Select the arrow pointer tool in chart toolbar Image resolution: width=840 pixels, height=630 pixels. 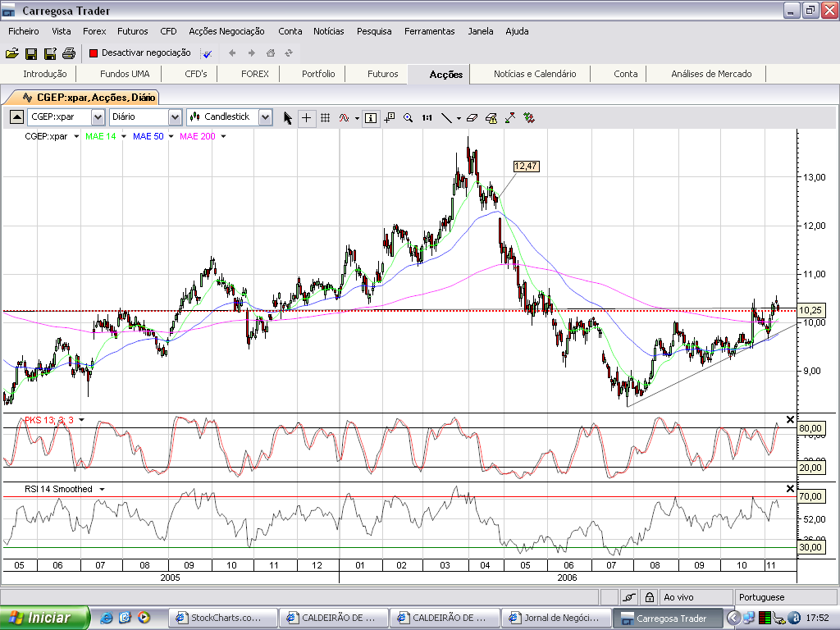pyautogui.click(x=288, y=117)
